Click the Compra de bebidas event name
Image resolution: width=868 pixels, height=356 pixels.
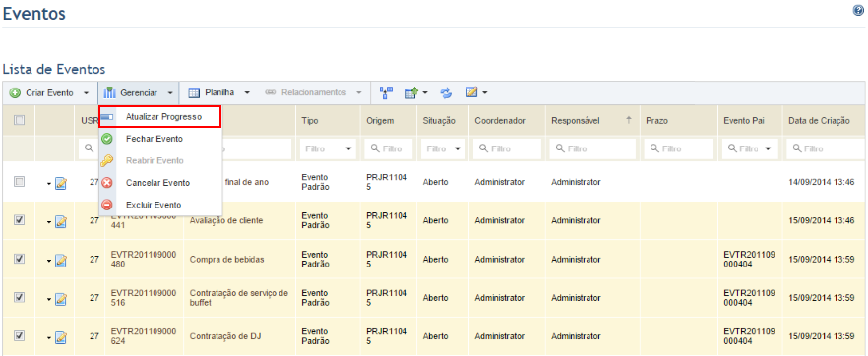tap(226, 260)
